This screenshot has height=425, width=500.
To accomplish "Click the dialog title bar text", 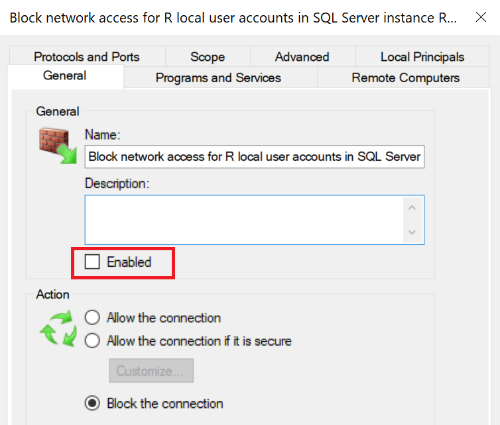I will [x=233, y=18].
